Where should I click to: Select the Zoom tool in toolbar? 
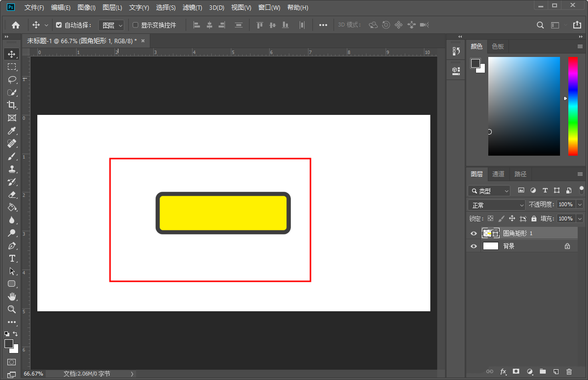[12, 309]
